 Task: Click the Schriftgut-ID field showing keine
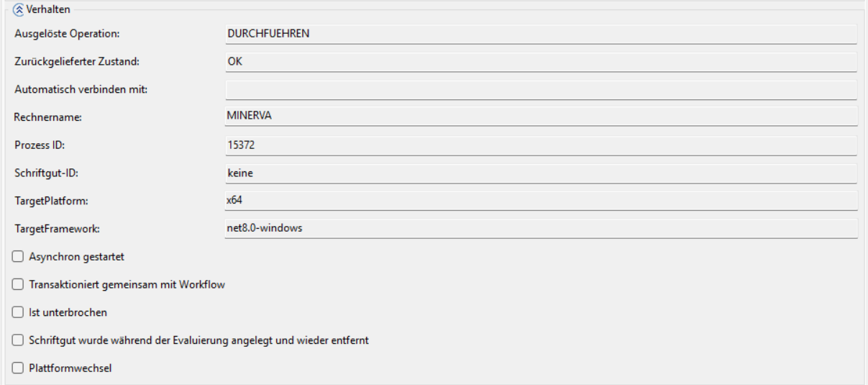[541, 173]
